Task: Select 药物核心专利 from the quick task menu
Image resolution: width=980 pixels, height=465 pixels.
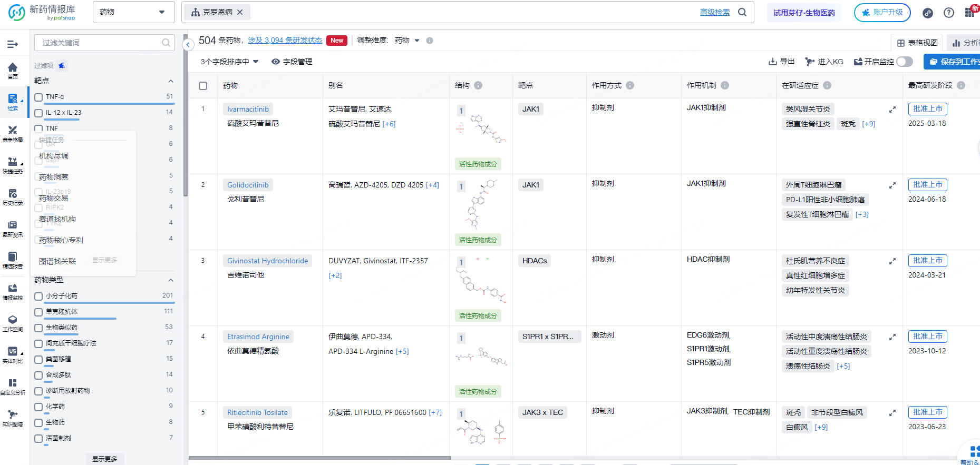Action: tap(61, 240)
